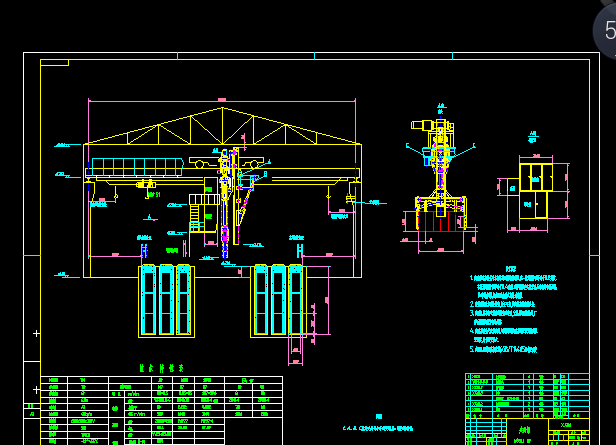Click the small plan view with yellow rectangles
616x445 pixels.
click(534, 192)
